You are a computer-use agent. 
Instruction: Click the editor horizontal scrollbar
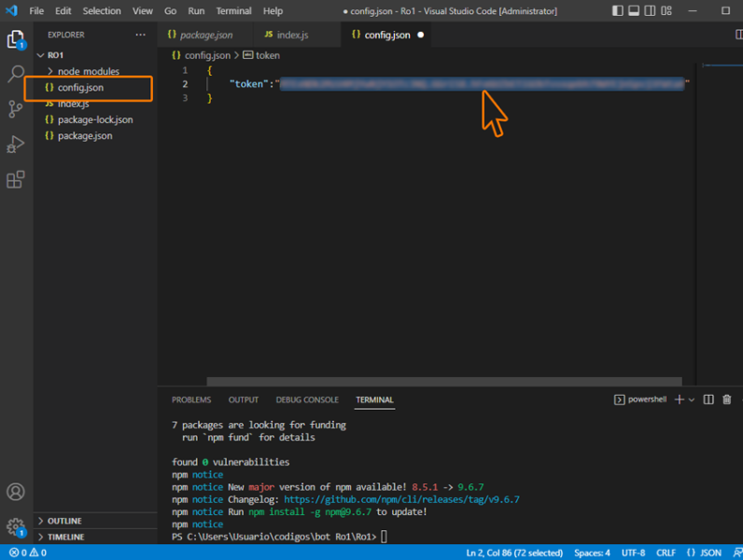point(443,381)
